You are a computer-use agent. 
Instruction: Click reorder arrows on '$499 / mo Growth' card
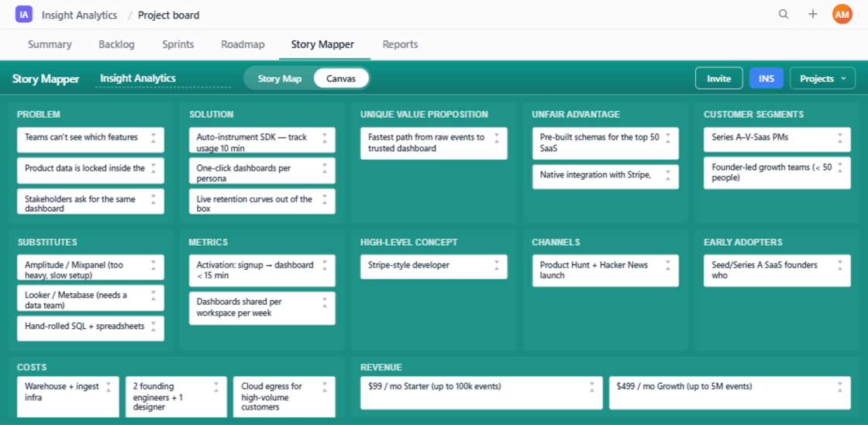[840, 387]
